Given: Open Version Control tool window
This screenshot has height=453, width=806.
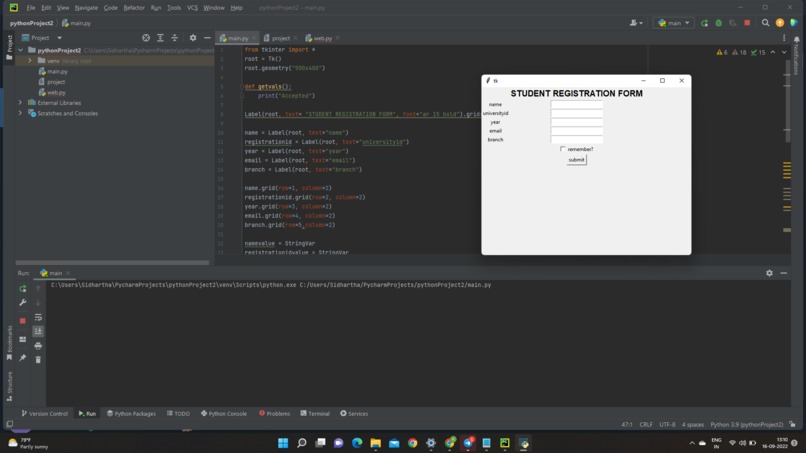Looking at the screenshot, I should click(x=44, y=413).
